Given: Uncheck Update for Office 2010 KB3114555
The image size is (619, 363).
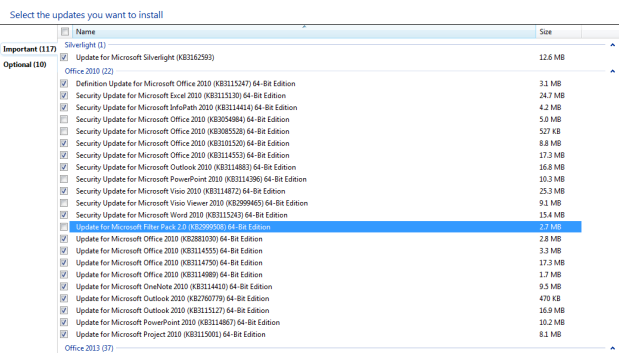Looking at the screenshot, I should (64, 251).
